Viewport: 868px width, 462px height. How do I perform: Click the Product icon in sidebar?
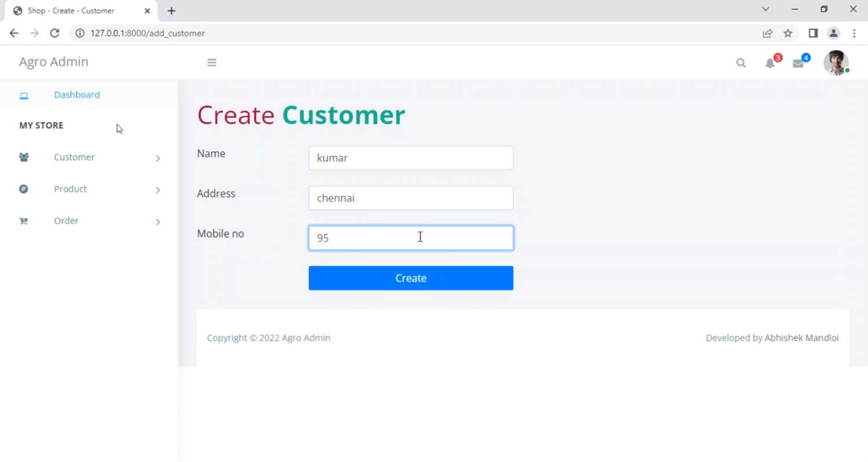[24, 189]
